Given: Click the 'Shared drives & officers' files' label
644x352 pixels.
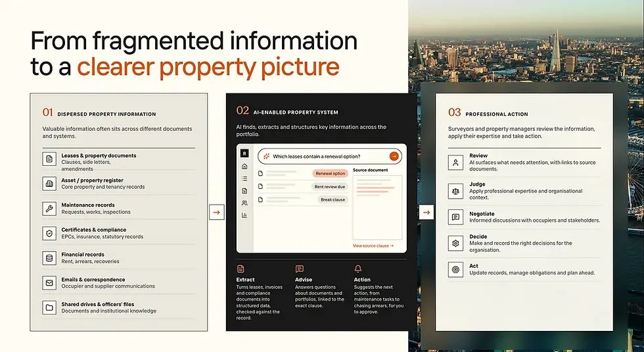Looking at the screenshot, I should pos(98,304).
